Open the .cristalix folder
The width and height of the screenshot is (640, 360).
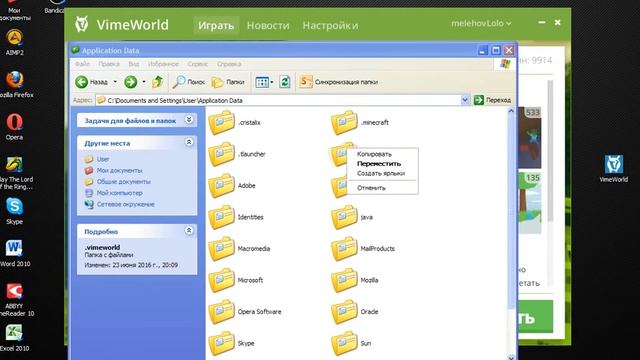tap(235, 122)
